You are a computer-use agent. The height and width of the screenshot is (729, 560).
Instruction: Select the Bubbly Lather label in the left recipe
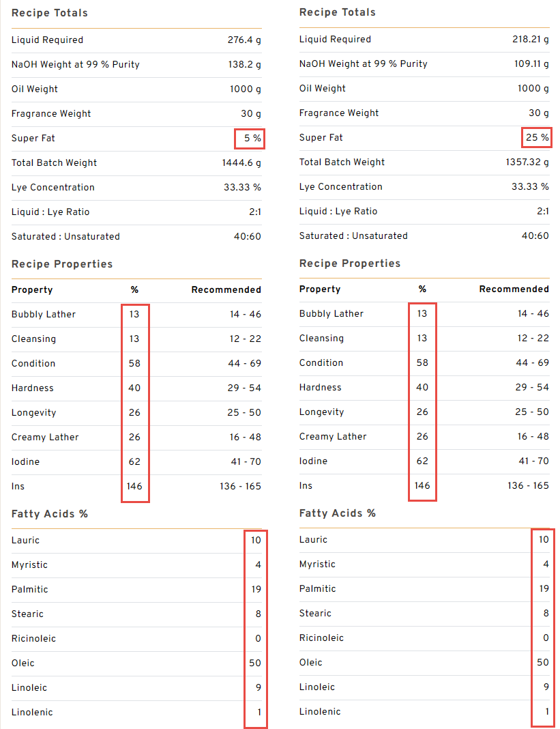44,315
